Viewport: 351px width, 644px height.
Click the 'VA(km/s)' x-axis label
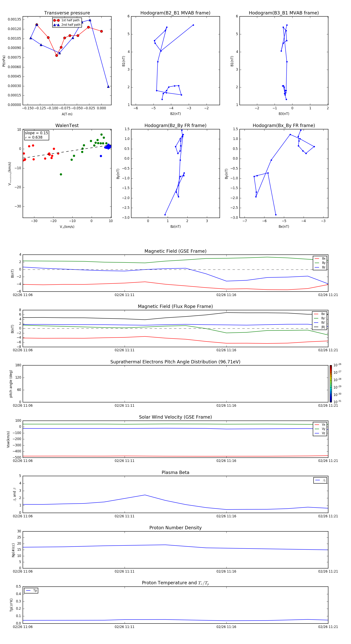point(67,227)
